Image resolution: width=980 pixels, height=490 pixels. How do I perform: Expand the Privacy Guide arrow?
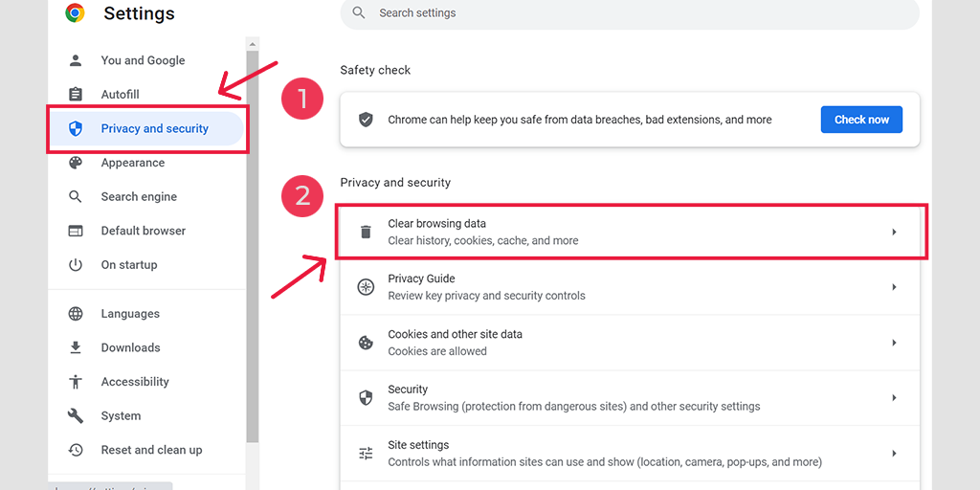coord(894,287)
